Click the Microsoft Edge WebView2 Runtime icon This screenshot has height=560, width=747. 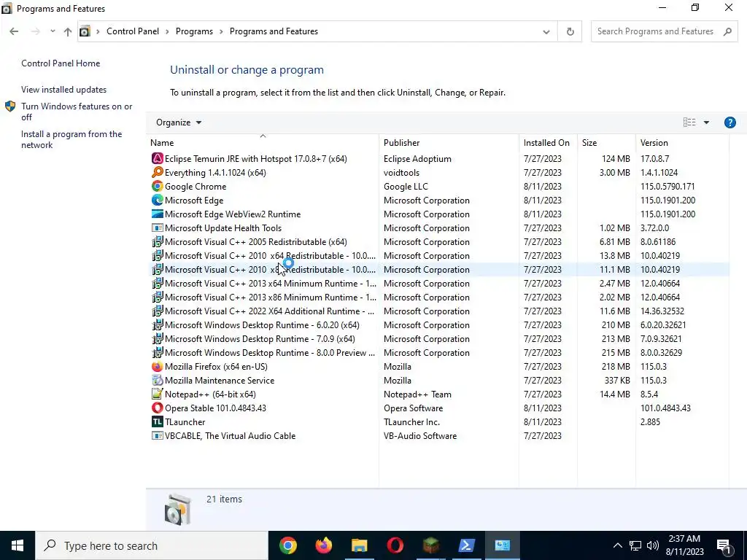tap(158, 214)
